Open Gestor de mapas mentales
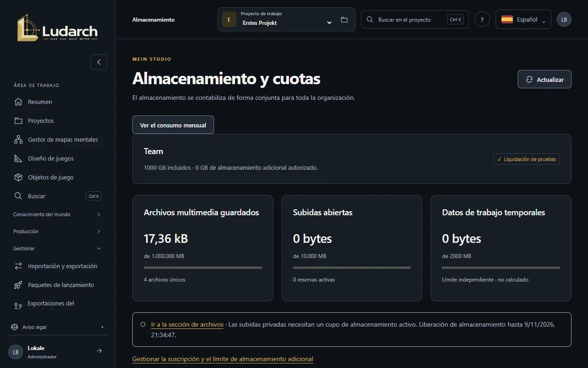 [x=57, y=139]
